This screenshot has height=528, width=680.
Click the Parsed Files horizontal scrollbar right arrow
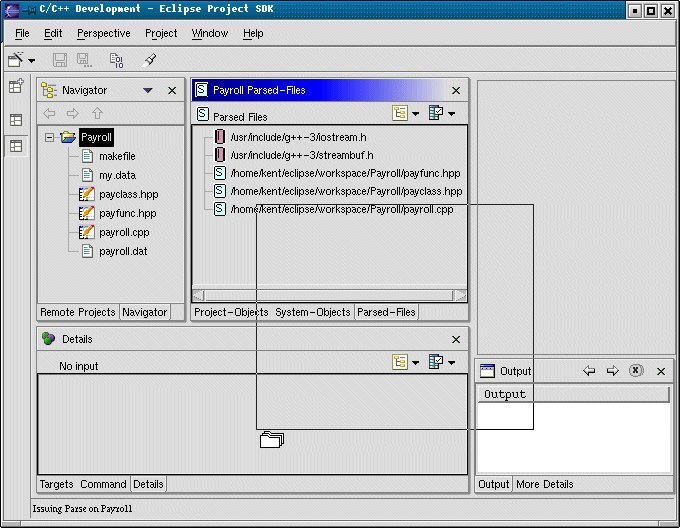[x=460, y=296]
